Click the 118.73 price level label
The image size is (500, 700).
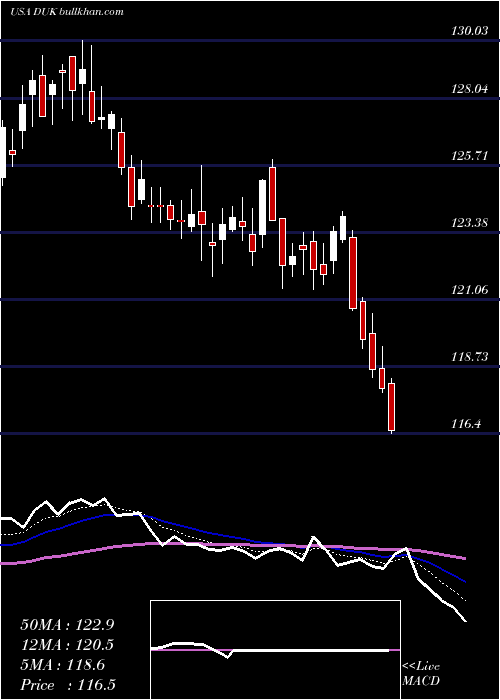[468, 357]
